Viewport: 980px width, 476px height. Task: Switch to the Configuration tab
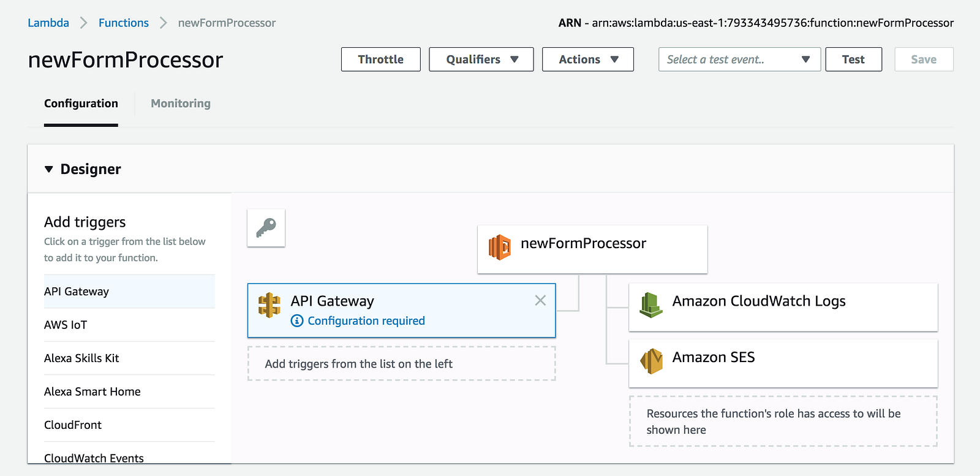point(81,104)
